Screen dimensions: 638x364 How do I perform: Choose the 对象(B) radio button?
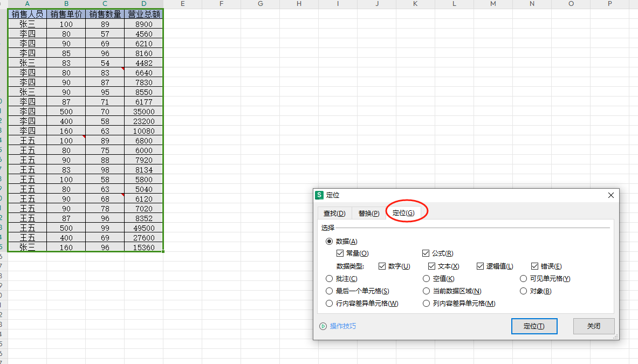pyautogui.click(x=523, y=291)
